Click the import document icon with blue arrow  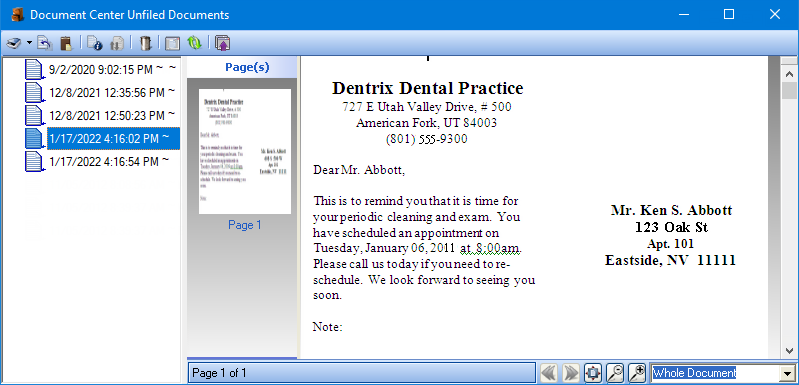point(45,43)
